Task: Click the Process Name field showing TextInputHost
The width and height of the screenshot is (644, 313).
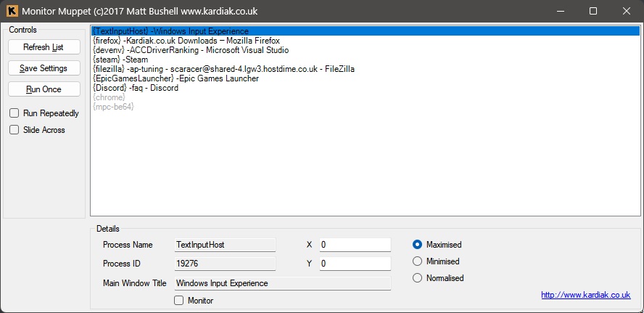Action: click(225, 245)
